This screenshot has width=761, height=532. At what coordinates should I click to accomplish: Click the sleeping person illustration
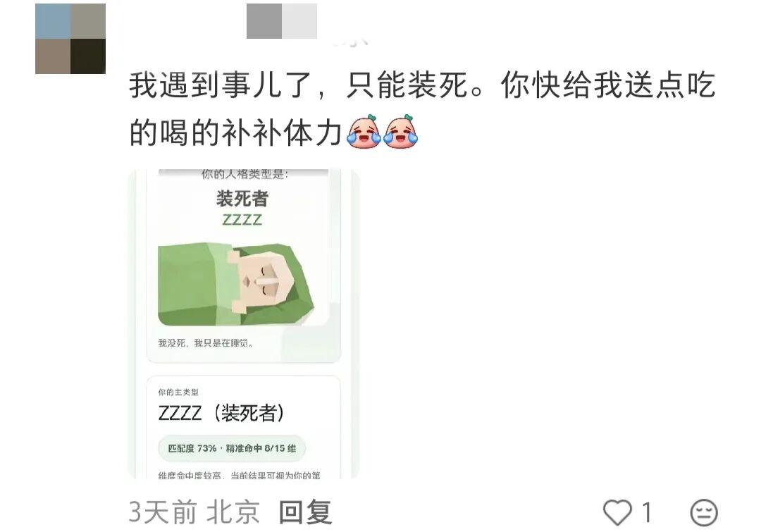(x=236, y=284)
